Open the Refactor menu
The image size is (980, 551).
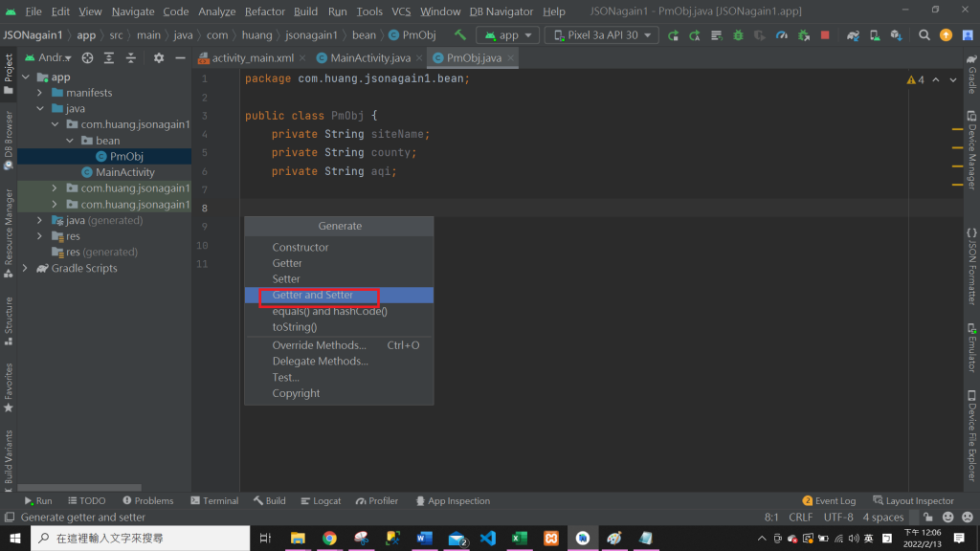point(264,11)
